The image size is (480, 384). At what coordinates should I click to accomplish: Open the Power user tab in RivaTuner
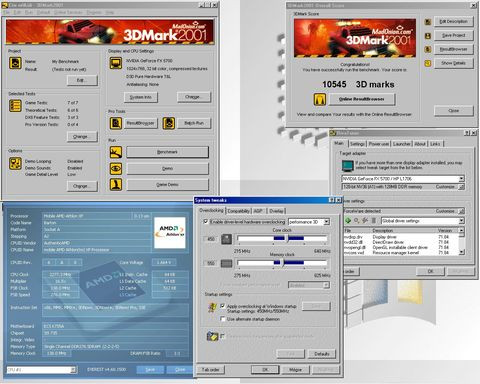click(x=378, y=144)
